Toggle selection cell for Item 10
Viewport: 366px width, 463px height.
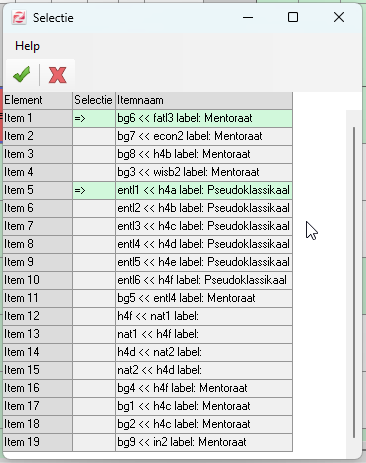coord(94,280)
